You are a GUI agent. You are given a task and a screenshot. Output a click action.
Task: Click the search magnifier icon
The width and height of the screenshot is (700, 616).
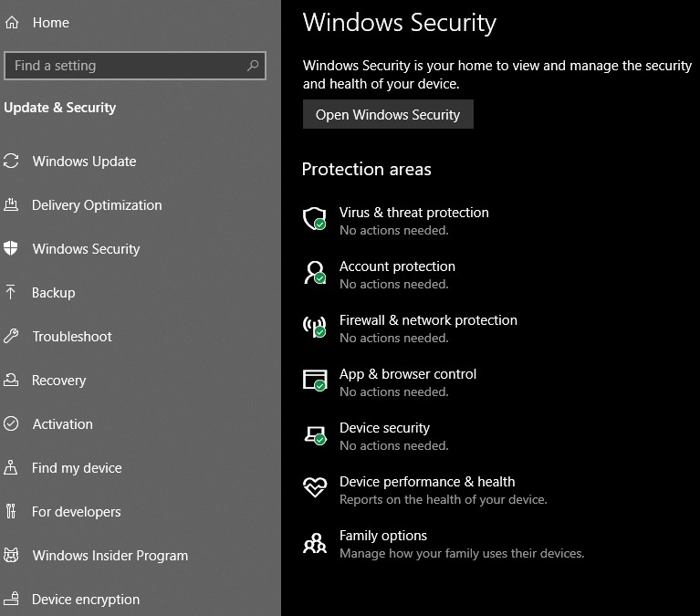[x=253, y=66]
